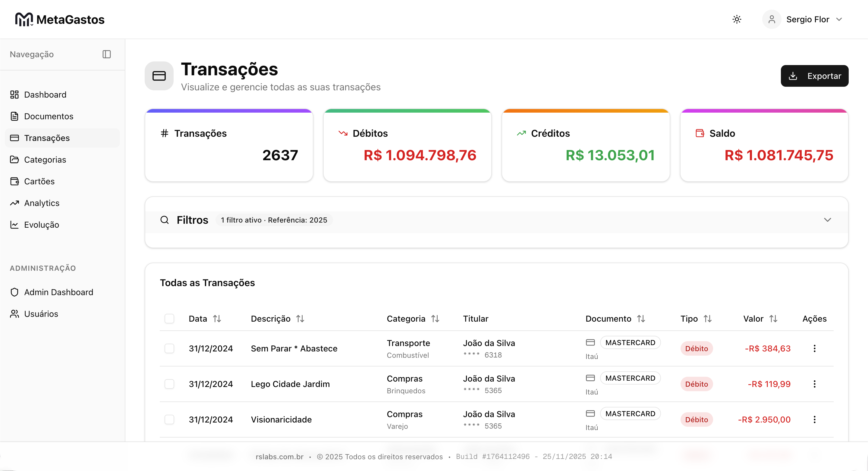Image resolution: width=868 pixels, height=471 pixels.
Task: Click the Exportar button
Action: point(814,76)
